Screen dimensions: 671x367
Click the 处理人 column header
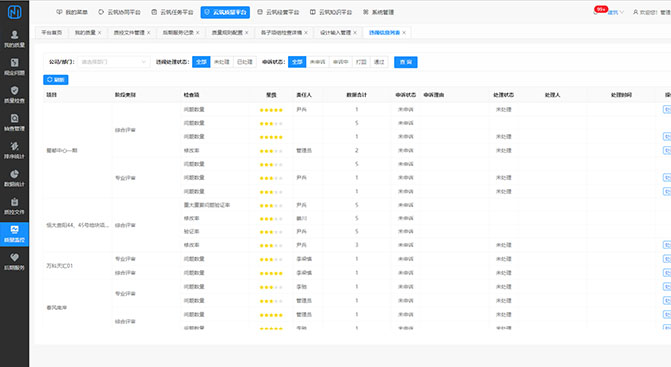[552, 95]
